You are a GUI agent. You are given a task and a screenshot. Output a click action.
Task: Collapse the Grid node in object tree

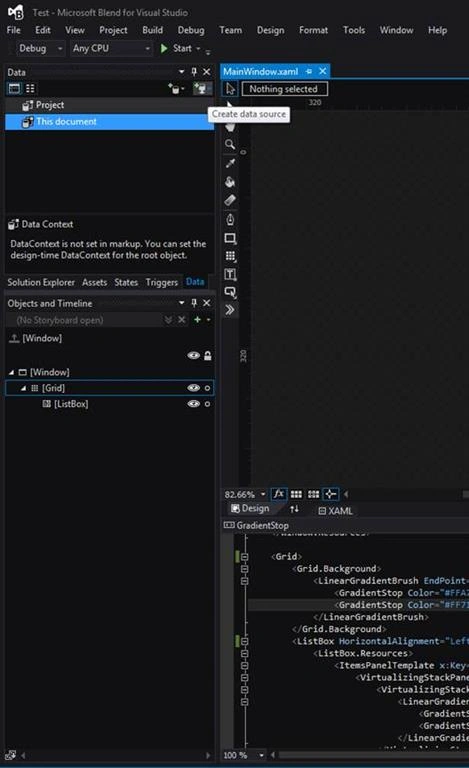[23, 388]
